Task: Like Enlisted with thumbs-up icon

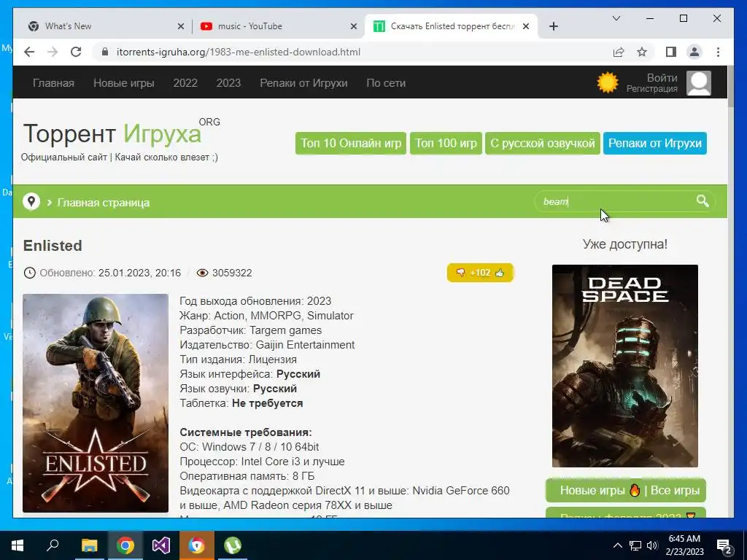Action: point(499,273)
